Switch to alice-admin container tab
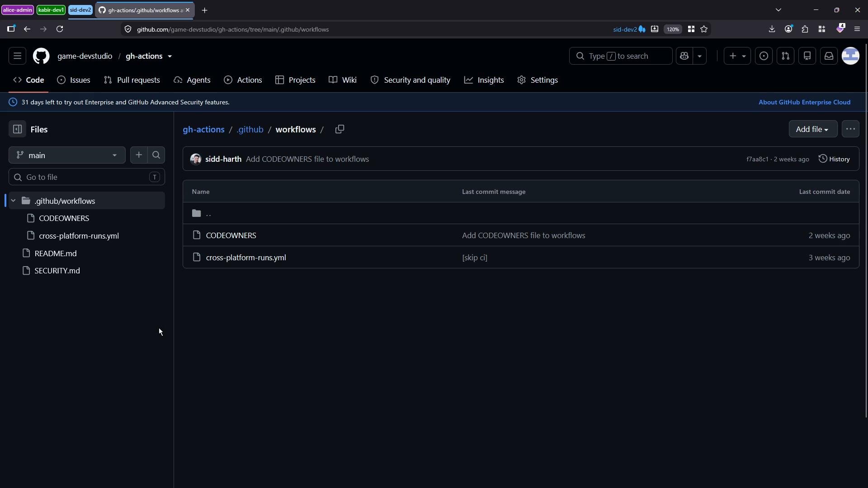Screen dimensions: 868x488 tap(18, 10)
